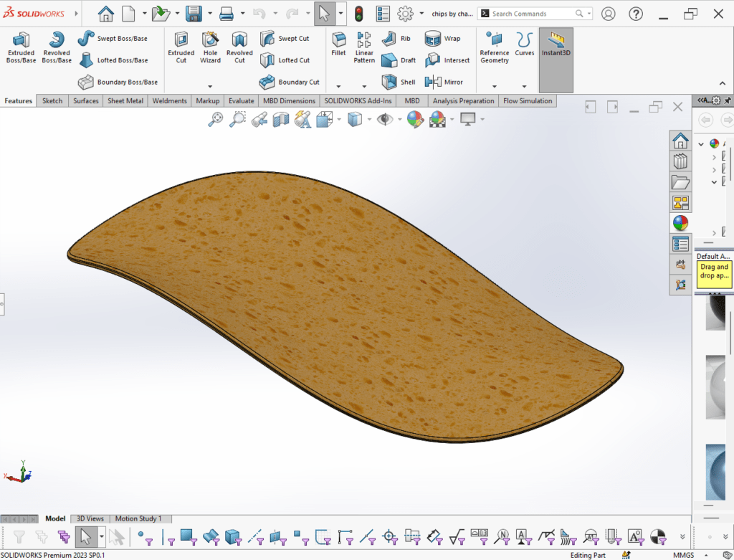Select the Shell feature tool
This screenshot has height=560, width=734.
pos(399,82)
